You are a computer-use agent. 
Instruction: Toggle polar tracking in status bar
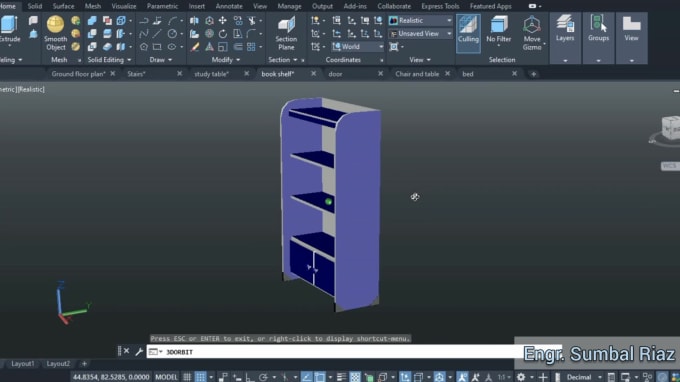click(x=263, y=377)
